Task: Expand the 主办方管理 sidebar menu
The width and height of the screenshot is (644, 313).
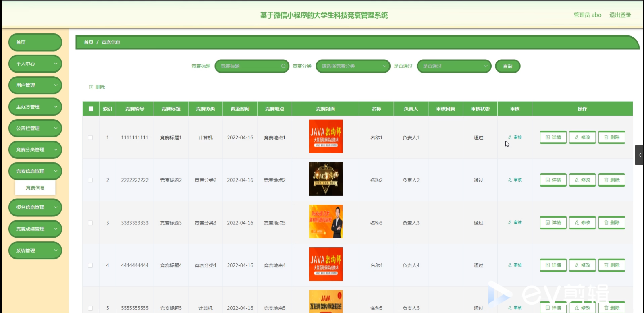Action: (x=35, y=107)
